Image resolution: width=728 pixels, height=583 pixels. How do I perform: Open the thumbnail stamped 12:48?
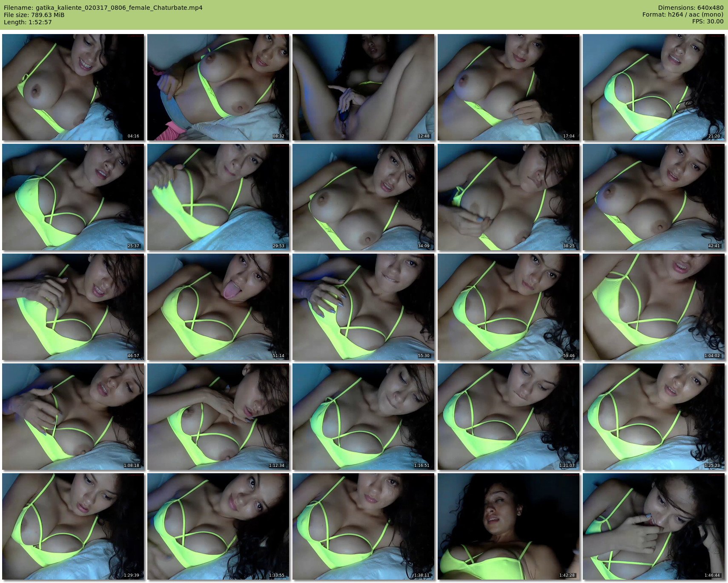[364, 87]
